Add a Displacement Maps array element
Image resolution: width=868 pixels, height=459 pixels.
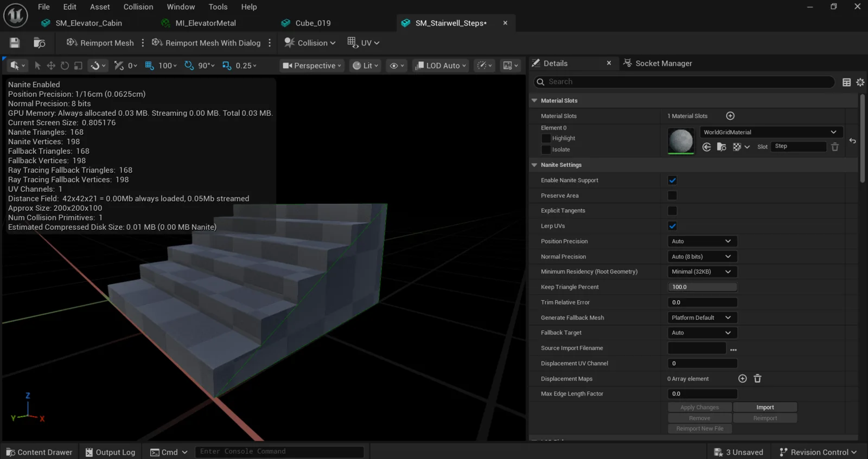(x=743, y=379)
